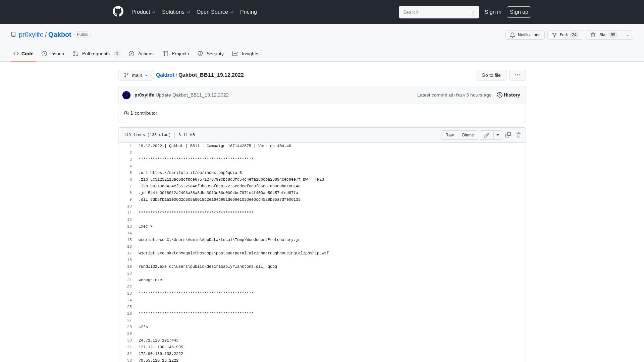Image resolution: width=644 pixels, height=362 pixels.
Task: Click the star icon to star repository
Action: (593, 35)
